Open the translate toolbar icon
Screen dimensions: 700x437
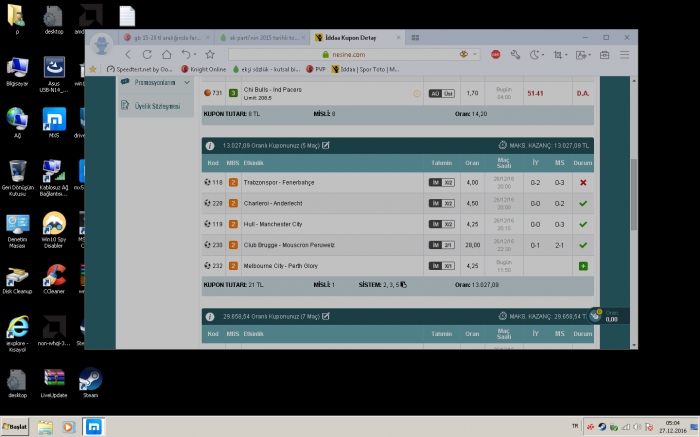[581, 54]
